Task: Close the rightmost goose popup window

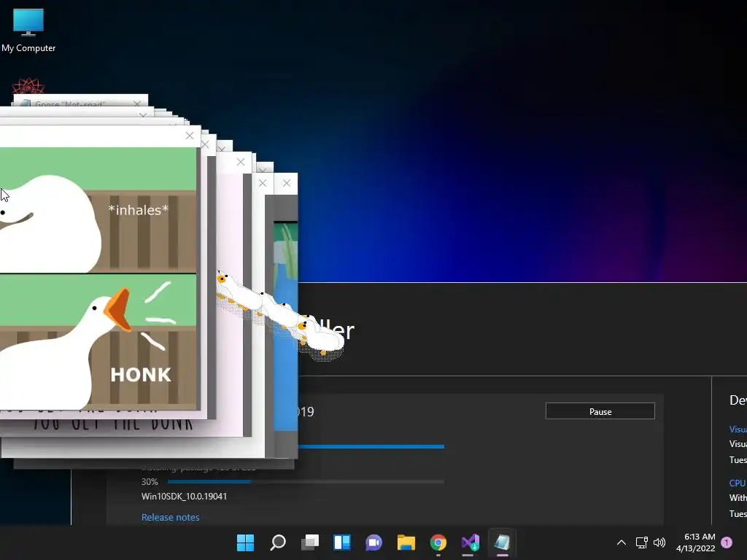Action: coord(286,183)
